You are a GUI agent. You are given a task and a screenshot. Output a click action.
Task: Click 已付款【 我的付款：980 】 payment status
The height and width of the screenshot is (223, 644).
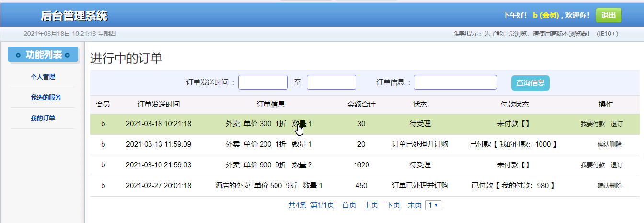514,186
